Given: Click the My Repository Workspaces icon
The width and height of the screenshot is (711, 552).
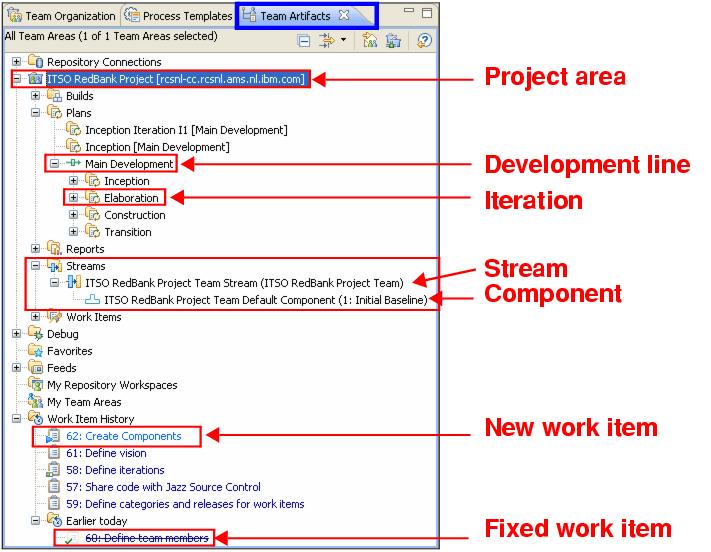Looking at the screenshot, I should tap(35, 384).
